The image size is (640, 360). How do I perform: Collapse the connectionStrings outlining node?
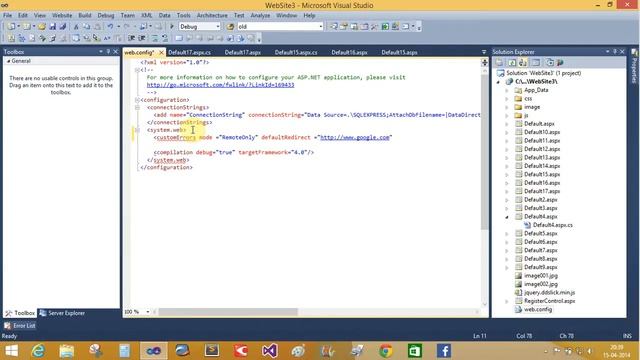(x=137, y=107)
